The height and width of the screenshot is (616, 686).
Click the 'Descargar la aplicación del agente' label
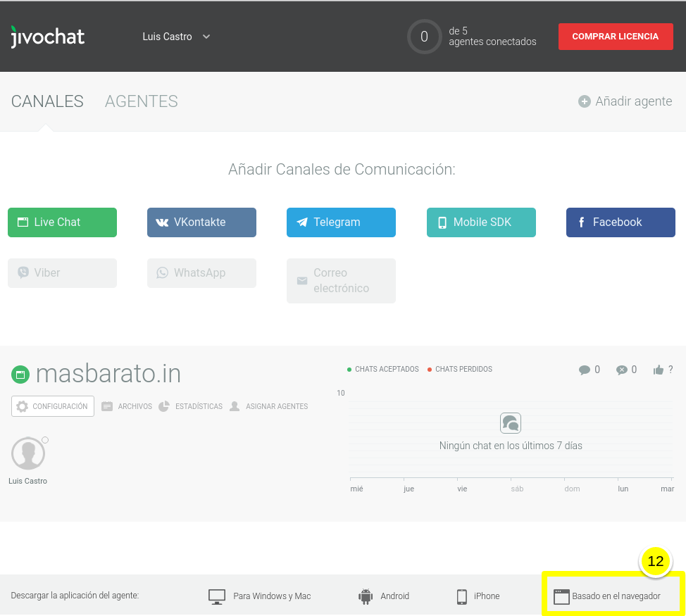(75, 596)
